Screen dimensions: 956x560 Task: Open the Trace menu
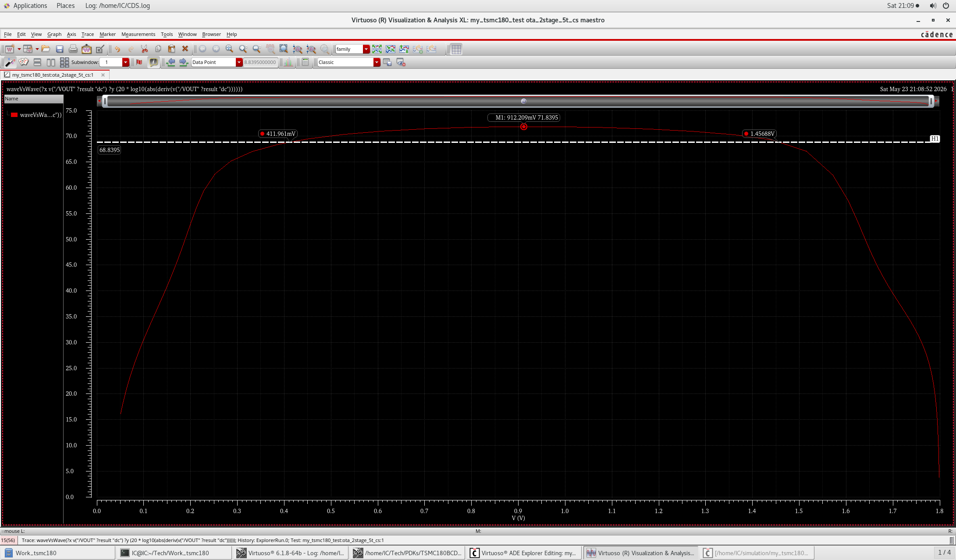click(x=88, y=34)
